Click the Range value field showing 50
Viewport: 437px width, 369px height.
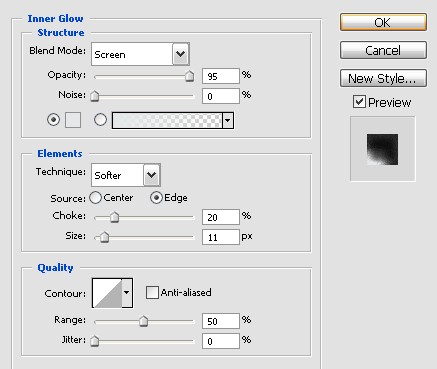click(x=221, y=321)
